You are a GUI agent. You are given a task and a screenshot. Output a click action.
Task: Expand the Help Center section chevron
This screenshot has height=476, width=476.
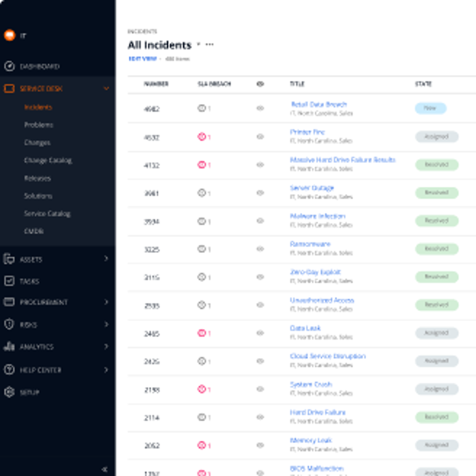click(x=106, y=369)
